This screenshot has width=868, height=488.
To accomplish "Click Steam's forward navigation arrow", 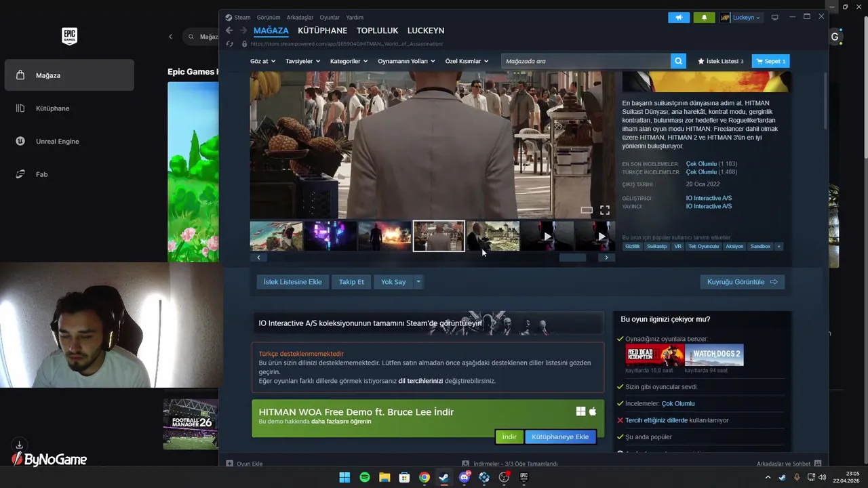I will pos(243,30).
